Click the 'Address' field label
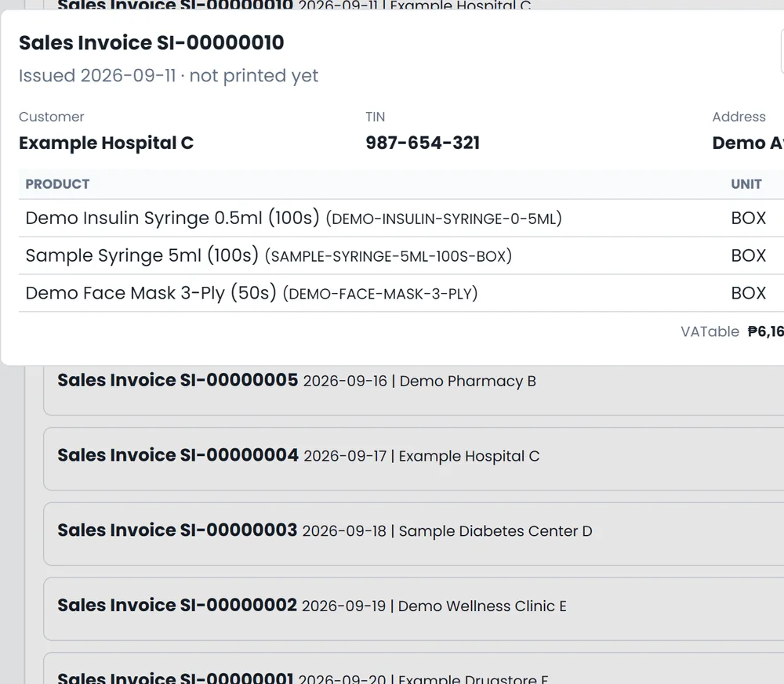784x684 pixels. pyautogui.click(x=739, y=117)
